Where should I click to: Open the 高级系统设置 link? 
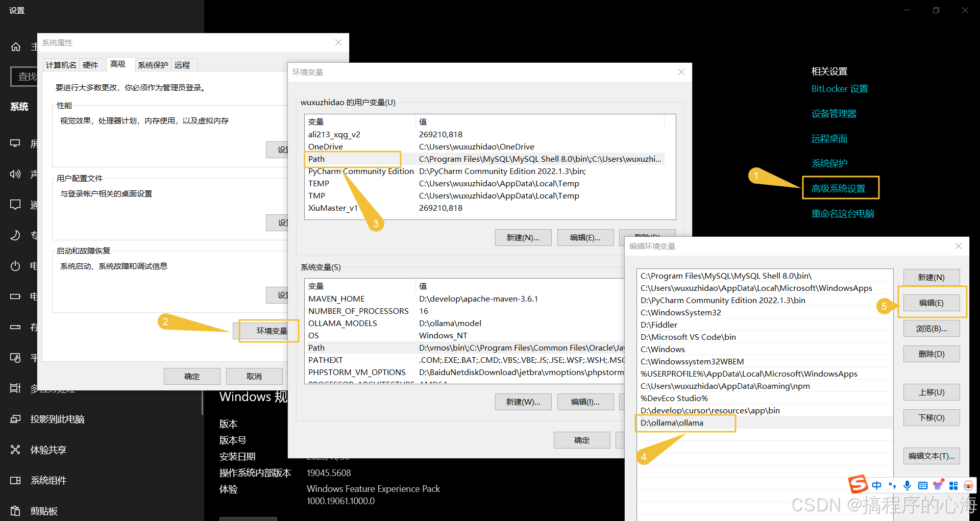839,188
